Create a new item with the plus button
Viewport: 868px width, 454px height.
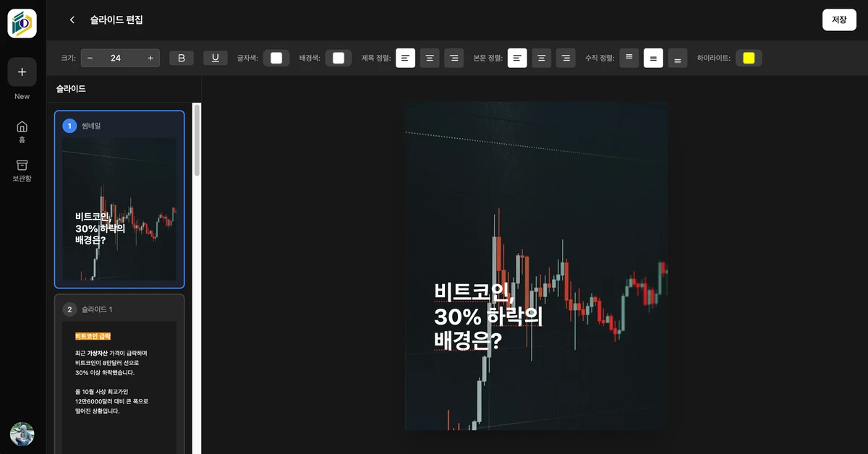pos(22,72)
